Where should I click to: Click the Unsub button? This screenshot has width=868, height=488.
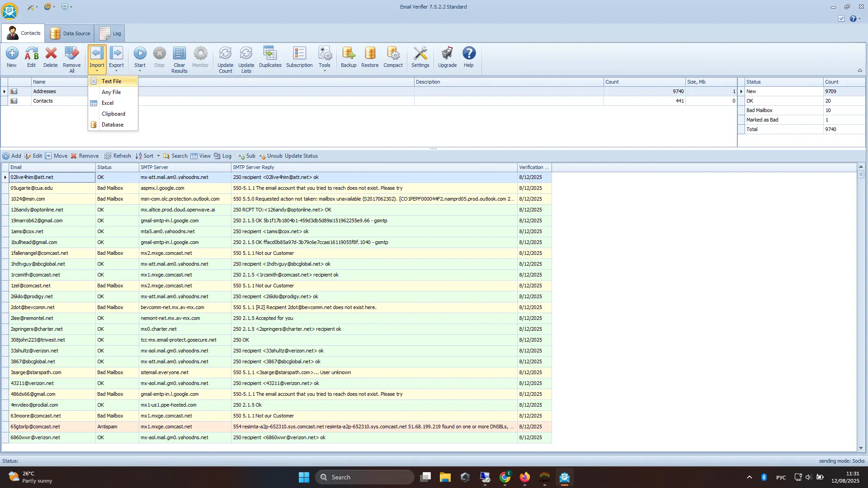click(270, 156)
